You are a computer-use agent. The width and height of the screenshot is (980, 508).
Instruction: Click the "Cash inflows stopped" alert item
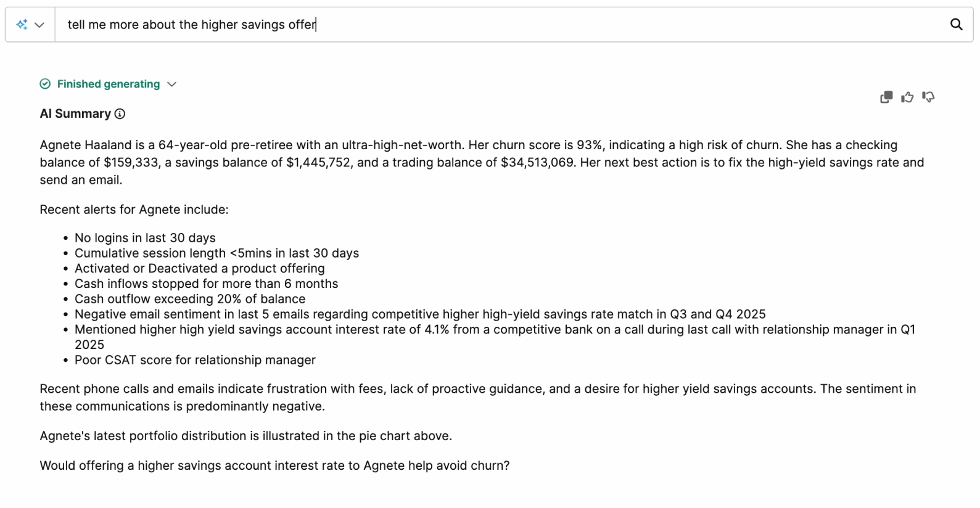[x=206, y=284]
